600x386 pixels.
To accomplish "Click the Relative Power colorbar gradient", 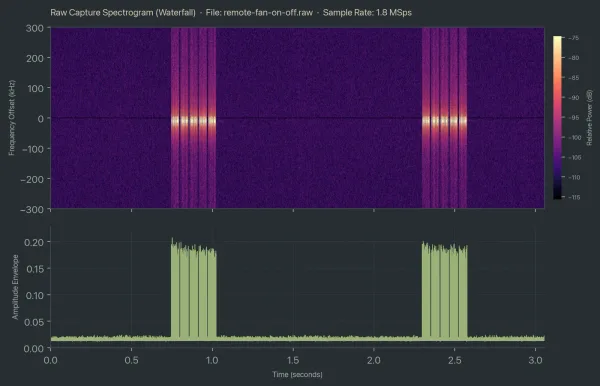I will 557,117.
